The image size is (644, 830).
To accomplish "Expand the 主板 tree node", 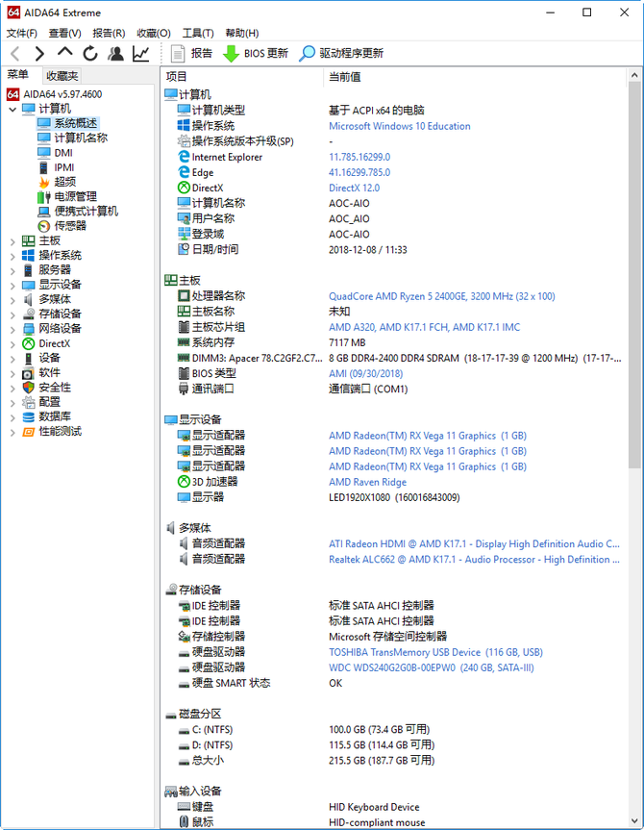I will pyautogui.click(x=12, y=241).
